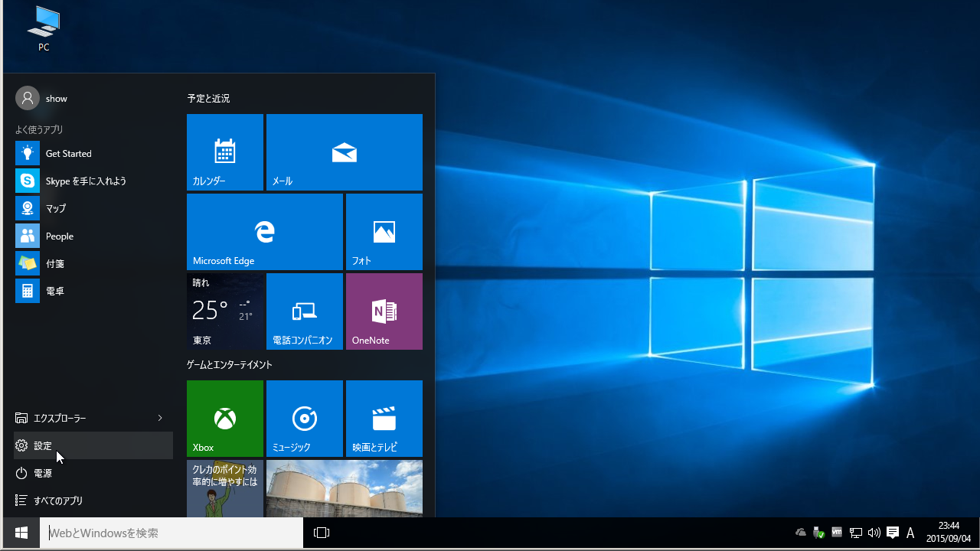This screenshot has height=551, width=980.
Task: Launch the Microsoft Edge tile
Action: tap(265, 232)
